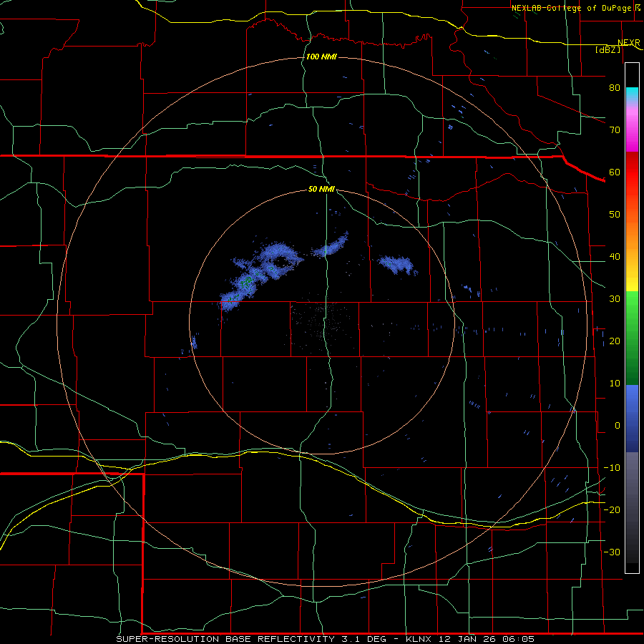The width and height of the screenshot is (644, 644).
Task: Click the green segment of the color bar
Action: point(632,338)
